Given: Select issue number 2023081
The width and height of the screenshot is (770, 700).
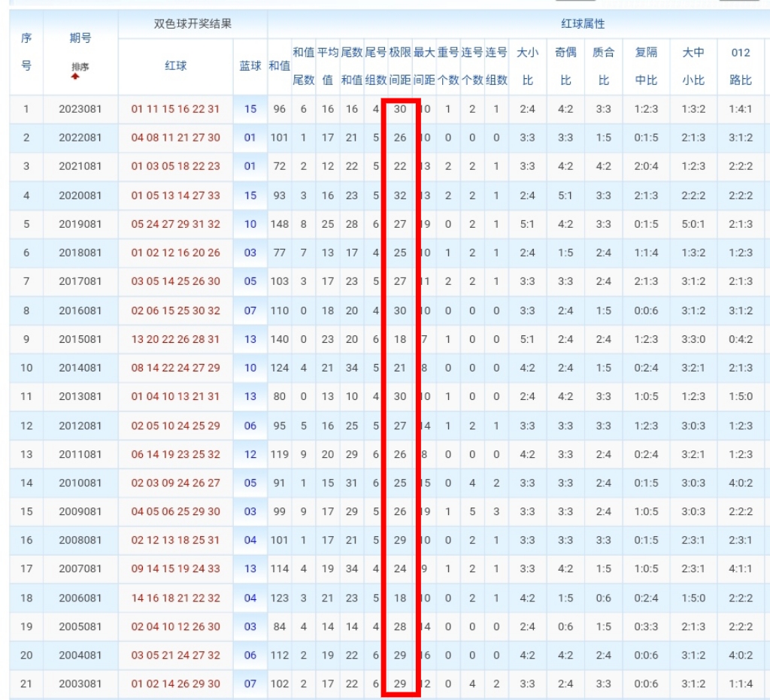Looking at the screenshot, I should click(x=80, y=109).
